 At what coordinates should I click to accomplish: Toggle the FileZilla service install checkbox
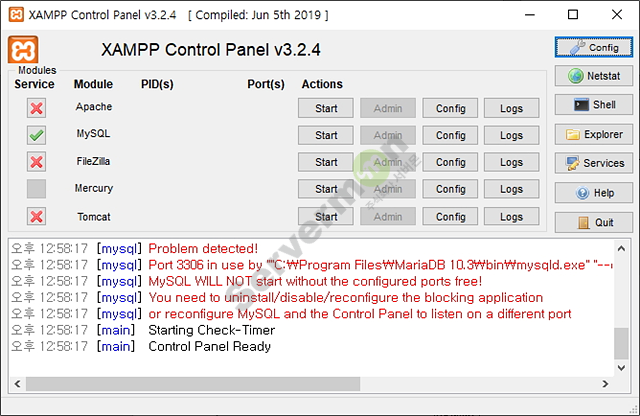tap(36, 162)
